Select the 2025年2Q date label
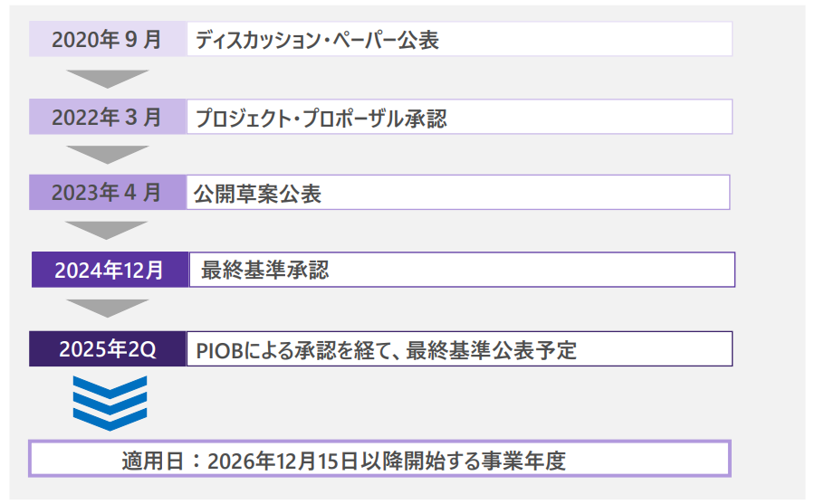The width and height of the screenshot is (815, 504). [108, 348]
